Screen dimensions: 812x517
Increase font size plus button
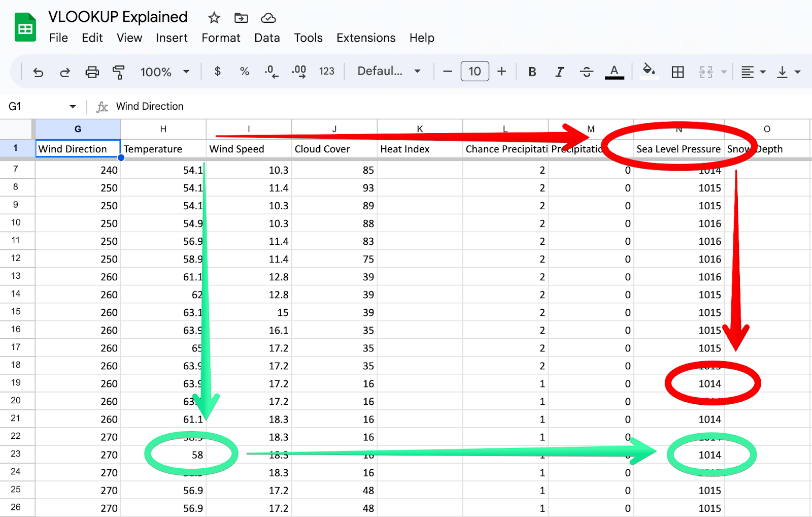coord(501,72)
